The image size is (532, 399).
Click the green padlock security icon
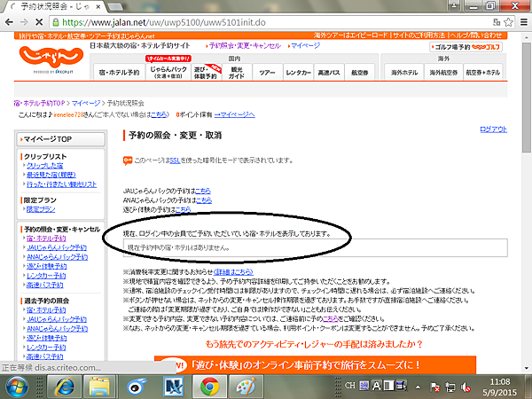point(56,23)
